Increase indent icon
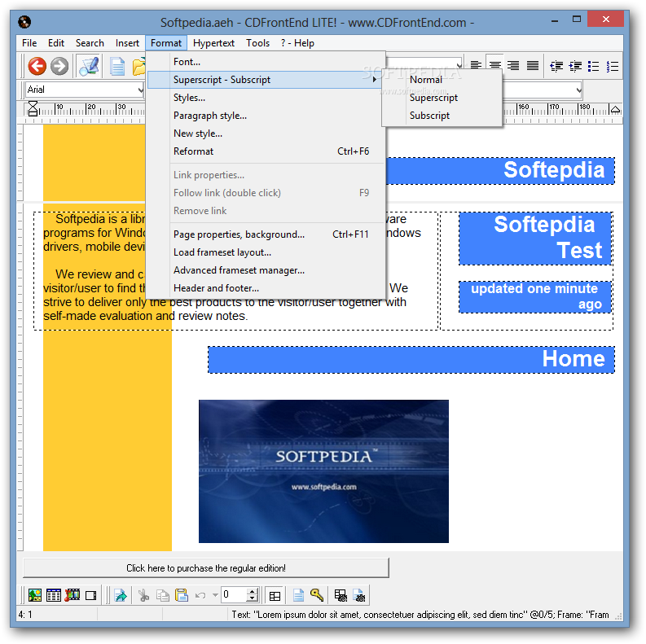The image size is (646, 644). [x=575, y=66]
